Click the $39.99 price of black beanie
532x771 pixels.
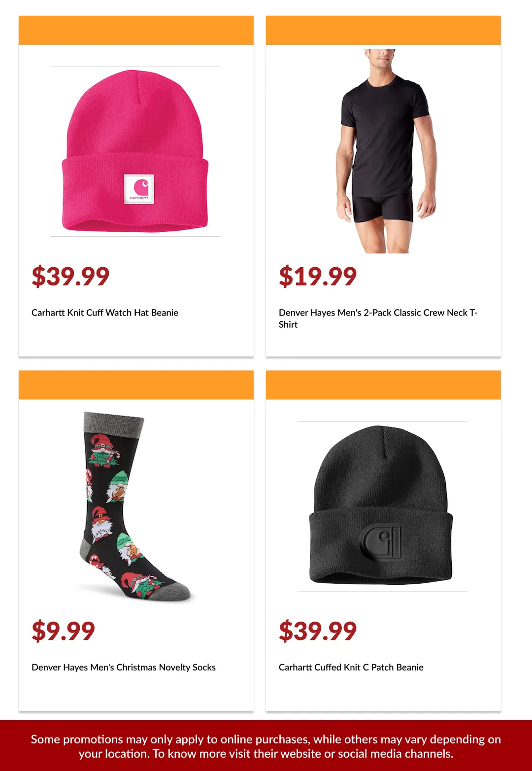coord(318,631)
